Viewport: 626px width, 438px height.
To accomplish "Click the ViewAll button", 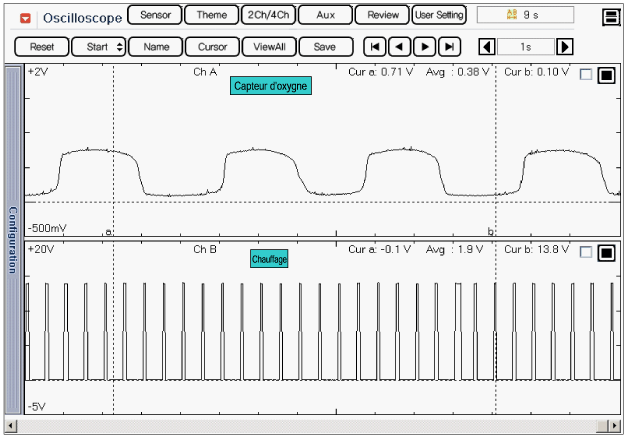I will pyautogui.click(x=269, y=47).
